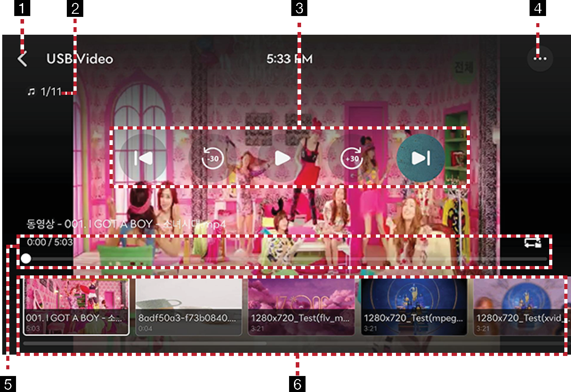Open the three-dot more options menu
This screenshot has width=571, height=392.
[x=540, y=59]
